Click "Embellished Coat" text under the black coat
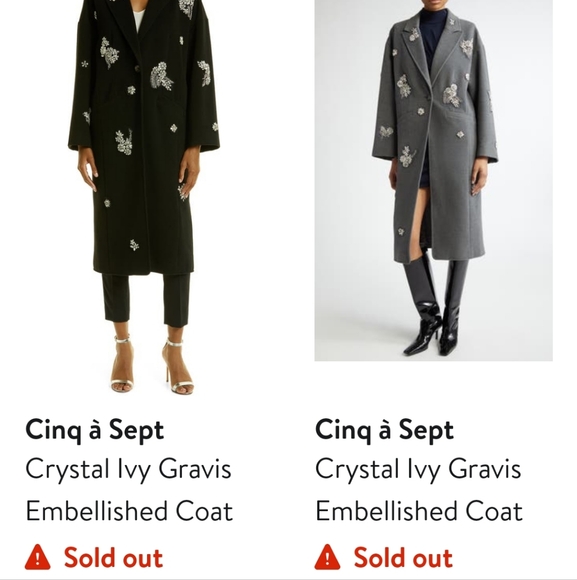 (129, 511)
